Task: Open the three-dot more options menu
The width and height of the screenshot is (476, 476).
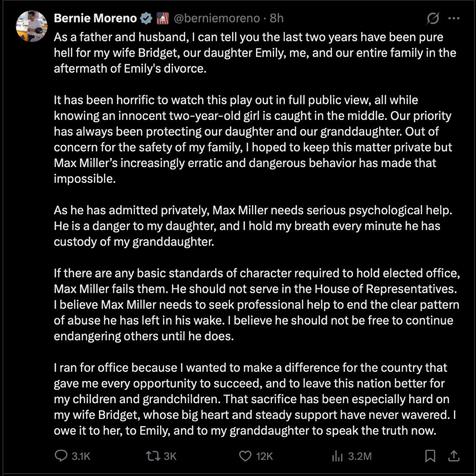Action: click(x=454, y=19)
